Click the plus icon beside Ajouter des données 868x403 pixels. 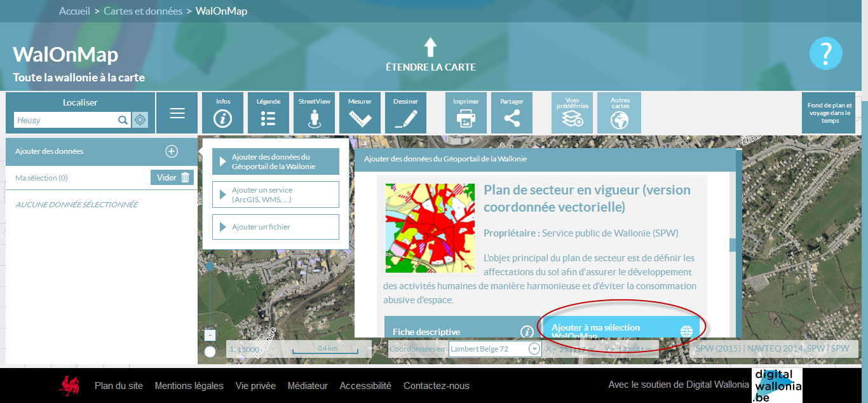pyautogui.click(x=172, y=151)
